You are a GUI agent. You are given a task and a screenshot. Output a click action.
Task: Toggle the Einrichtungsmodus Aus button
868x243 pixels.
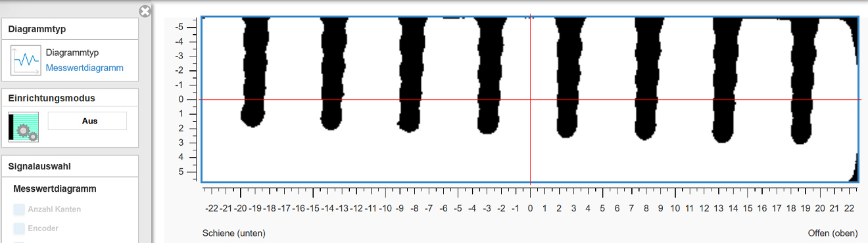87,121
